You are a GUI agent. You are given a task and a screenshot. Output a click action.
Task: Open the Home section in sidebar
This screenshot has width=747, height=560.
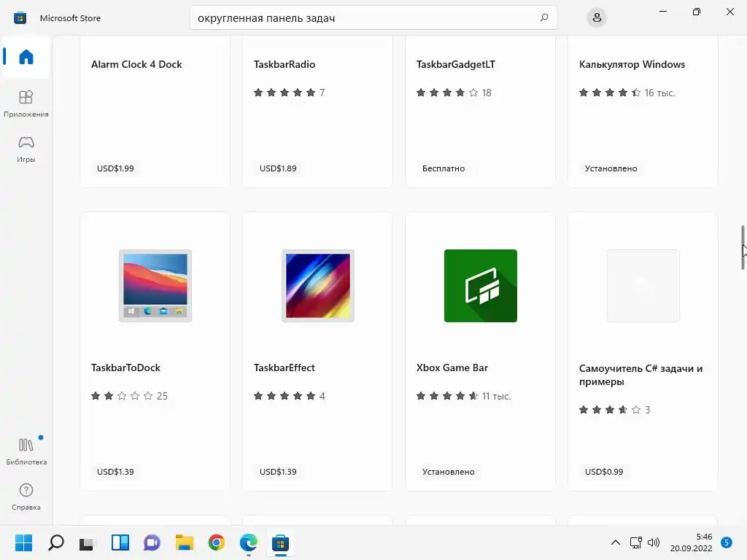coord(26,57)
